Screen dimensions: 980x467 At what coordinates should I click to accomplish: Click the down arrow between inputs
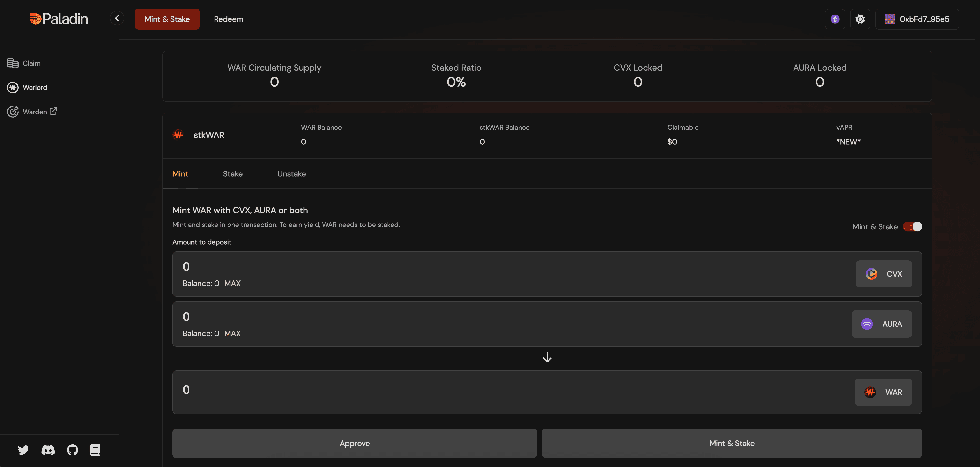click(547, 357)
